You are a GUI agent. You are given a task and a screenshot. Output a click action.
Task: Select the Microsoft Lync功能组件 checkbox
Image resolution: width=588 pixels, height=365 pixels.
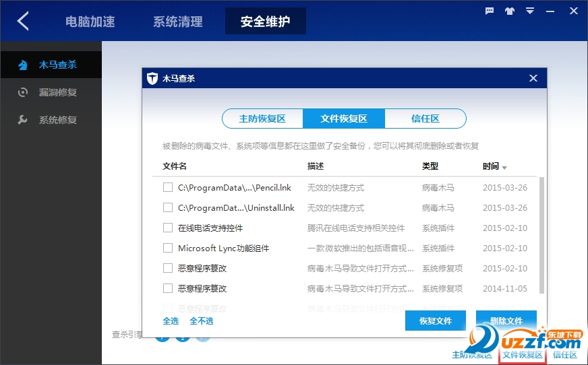(168, 248)
